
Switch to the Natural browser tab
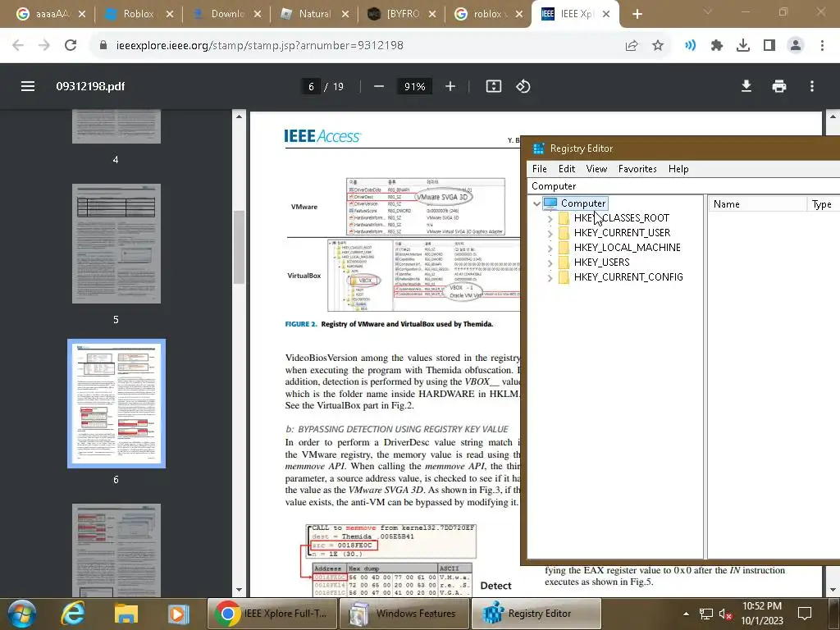click(313, 14)
